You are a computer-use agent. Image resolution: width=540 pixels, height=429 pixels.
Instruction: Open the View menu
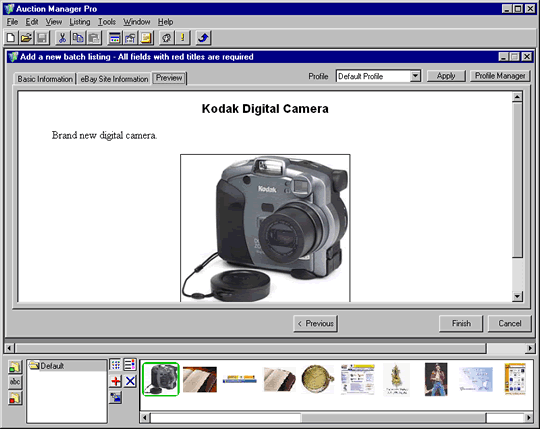(x=54, y=22)
